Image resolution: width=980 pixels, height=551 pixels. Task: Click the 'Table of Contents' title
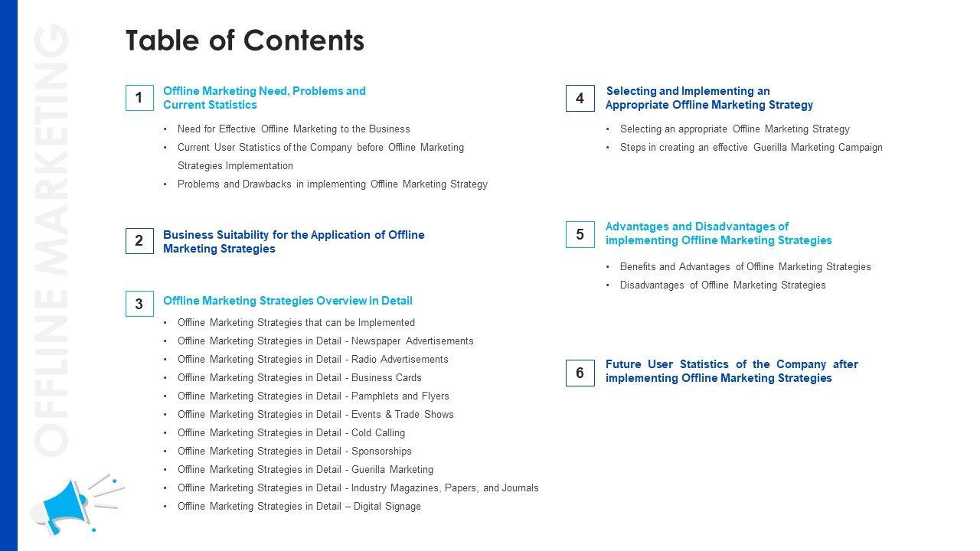pyautogui.click(x=245, y=40)
